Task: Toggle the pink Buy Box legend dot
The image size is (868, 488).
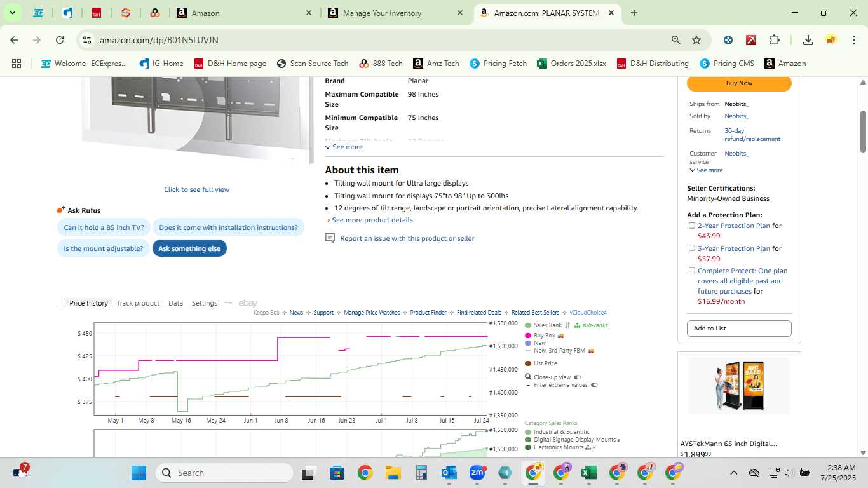Action: click(x=528, y=335)
